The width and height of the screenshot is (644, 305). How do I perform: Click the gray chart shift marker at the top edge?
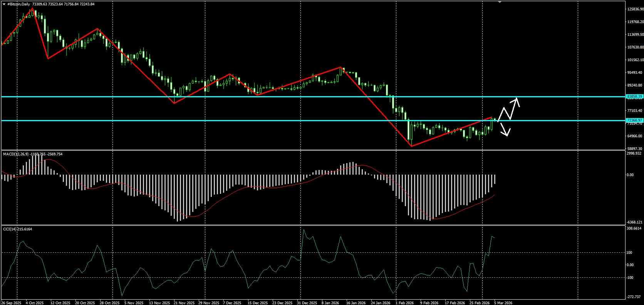[500, 2]
